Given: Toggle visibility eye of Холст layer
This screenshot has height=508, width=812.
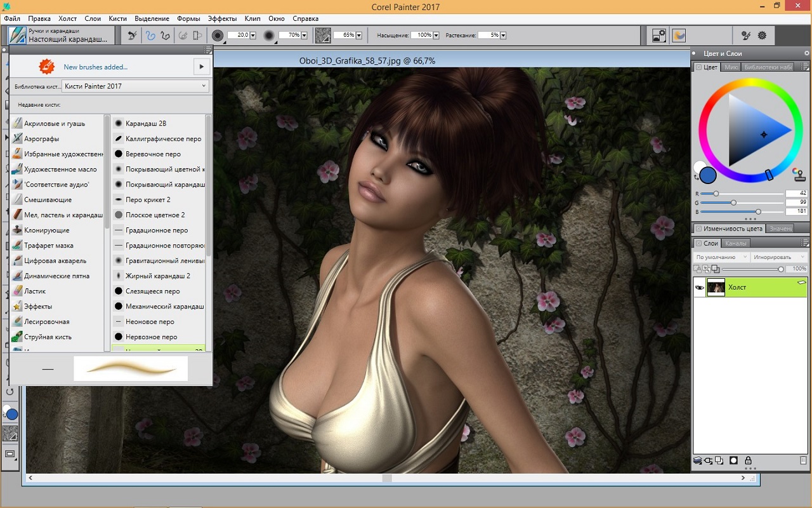Looking at the screenshot, I should [x=700, y=288].
